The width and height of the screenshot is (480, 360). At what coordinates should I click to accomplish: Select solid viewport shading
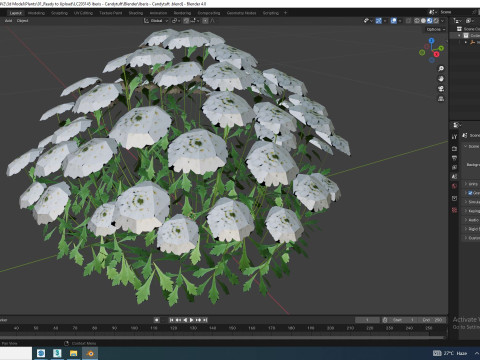coord(423,21)
